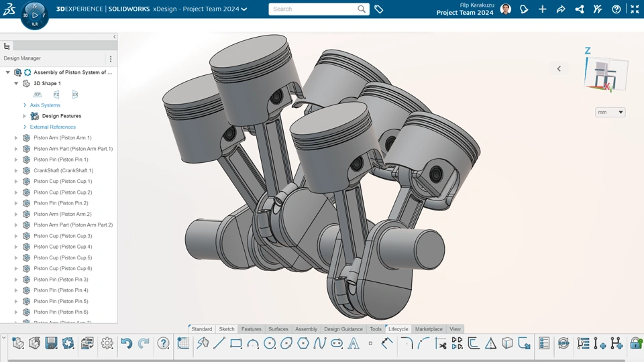Select the Ellipse sketch tool

pos(286,343)
